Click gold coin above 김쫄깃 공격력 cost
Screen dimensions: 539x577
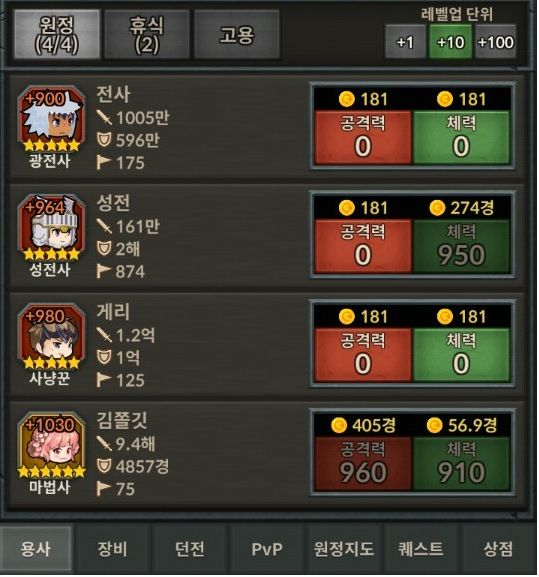pos(339,425)
